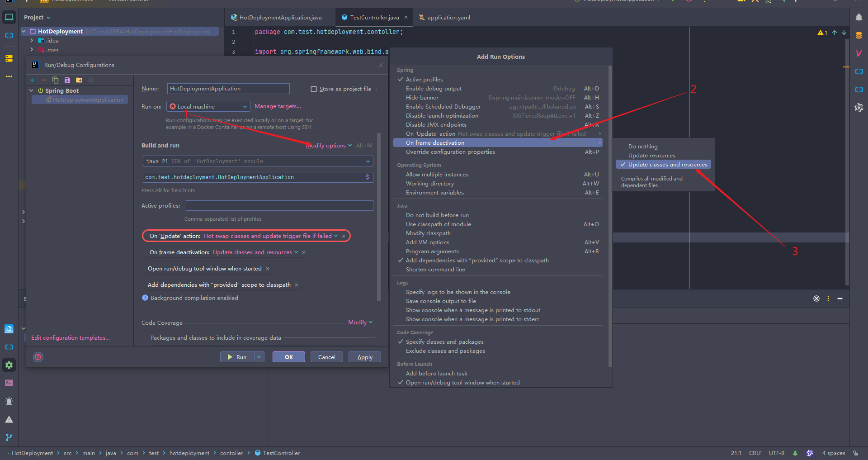The width and height of the screenshot is (868, 460).
Task: Click the help question mark icon
Action: [38, 357]
